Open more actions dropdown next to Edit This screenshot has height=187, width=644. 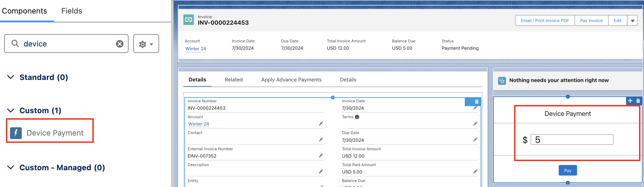632,21
